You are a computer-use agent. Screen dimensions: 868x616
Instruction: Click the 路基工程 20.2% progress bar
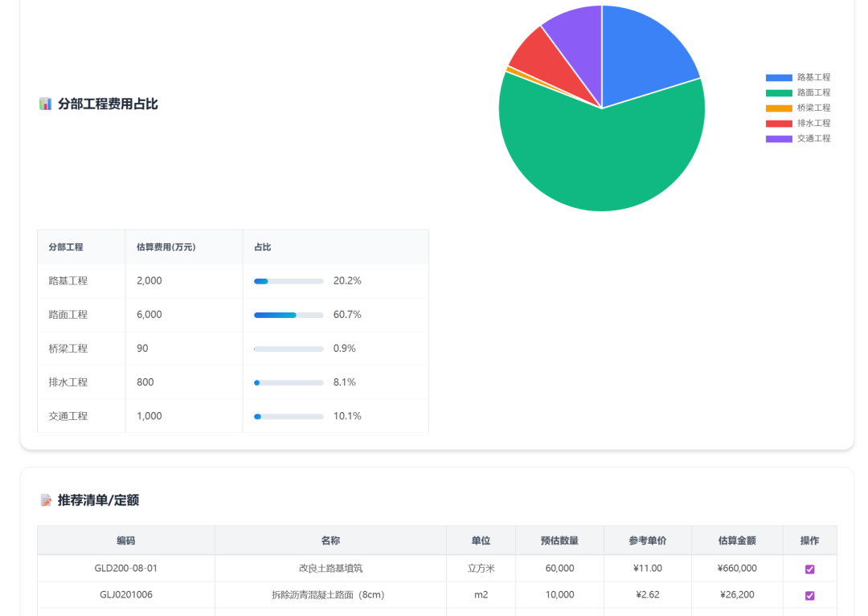289,281
